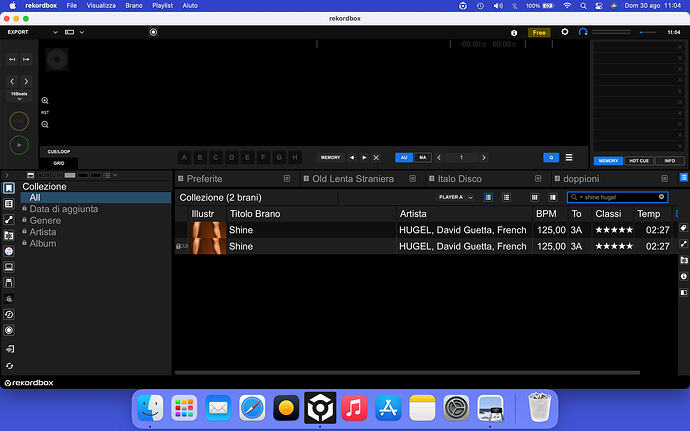The image size is (690, 431).
Task: Reset waveform zoom with RST
Action: (45, 113)
